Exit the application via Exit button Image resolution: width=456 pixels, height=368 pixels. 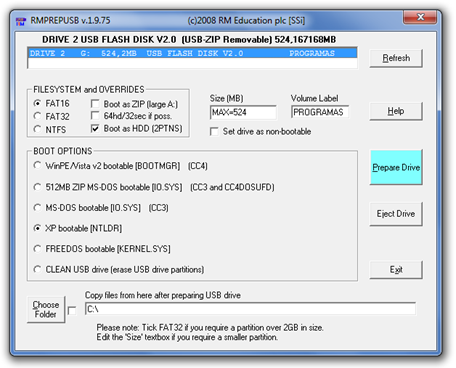pyautogui.click(x=396, y=269)
